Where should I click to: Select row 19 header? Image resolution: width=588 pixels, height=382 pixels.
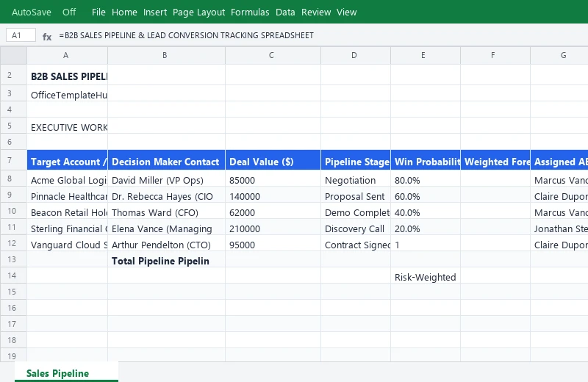[x=13, y=356]
